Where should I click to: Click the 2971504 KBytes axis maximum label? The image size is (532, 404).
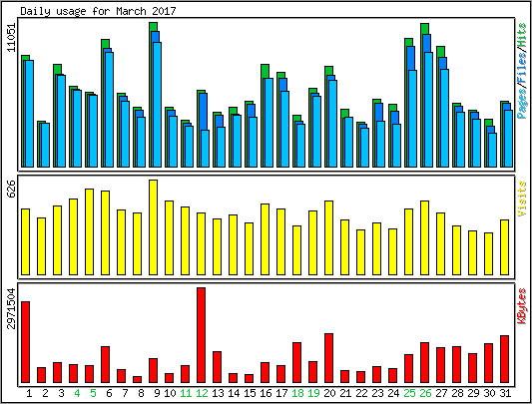pos(11,308)
